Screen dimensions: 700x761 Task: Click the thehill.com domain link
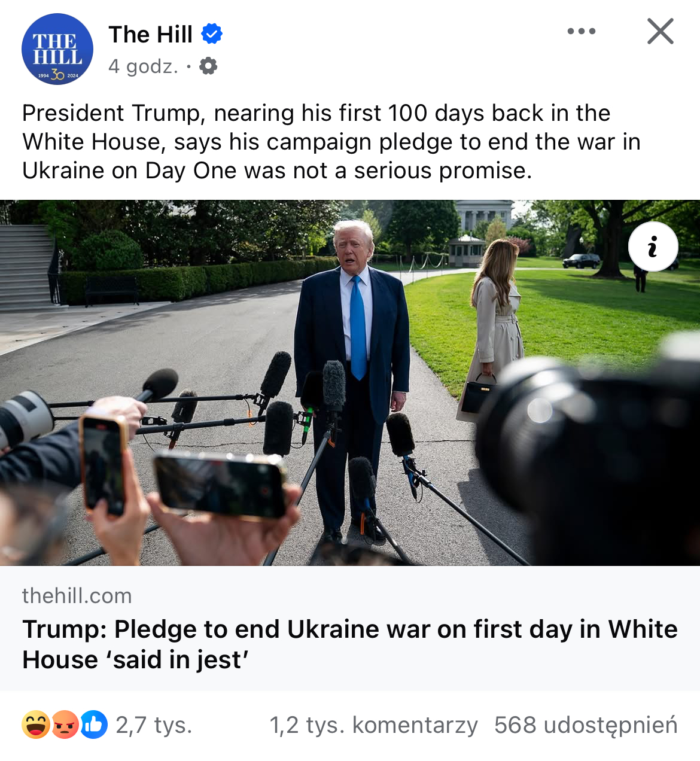77,596
